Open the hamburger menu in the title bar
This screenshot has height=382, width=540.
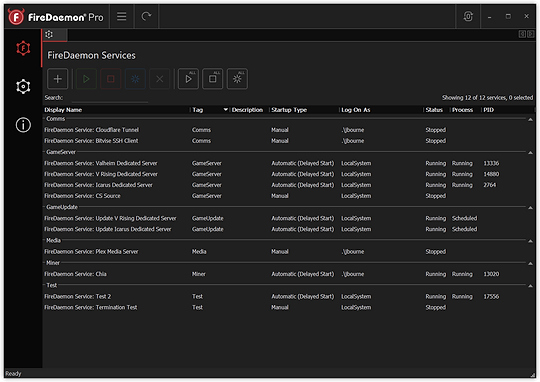(x=122, y=16)
